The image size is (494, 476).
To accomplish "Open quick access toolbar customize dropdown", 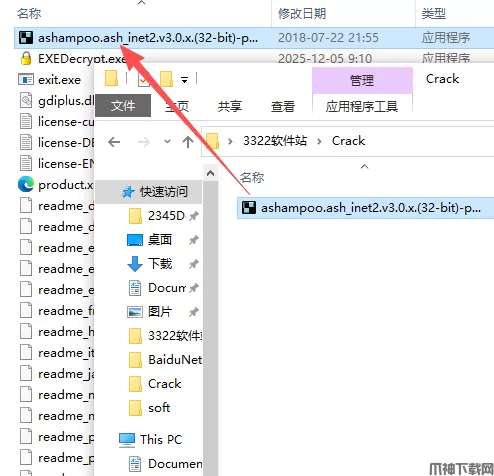I will [184, 80].
